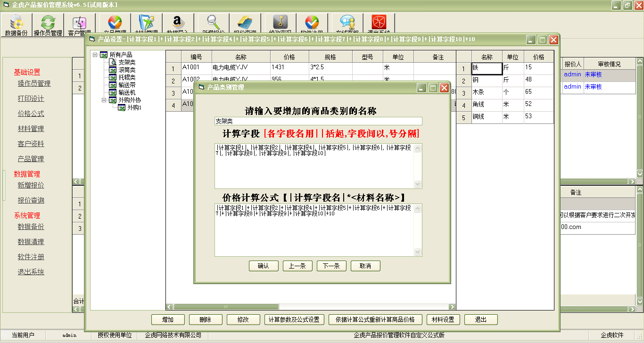The image size is (644, 343).
Task: Start a 新增报价 new quotation
Action: pyautogui.click(x=212, y=24)
